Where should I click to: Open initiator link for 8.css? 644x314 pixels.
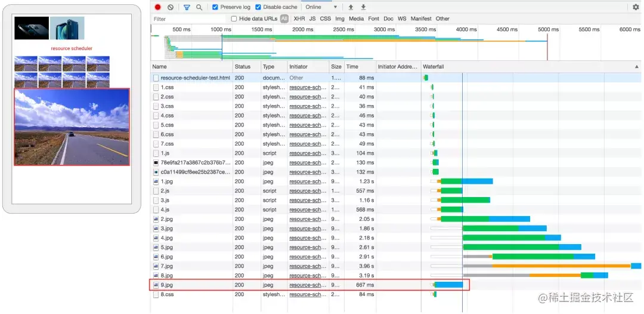point(308,295)
